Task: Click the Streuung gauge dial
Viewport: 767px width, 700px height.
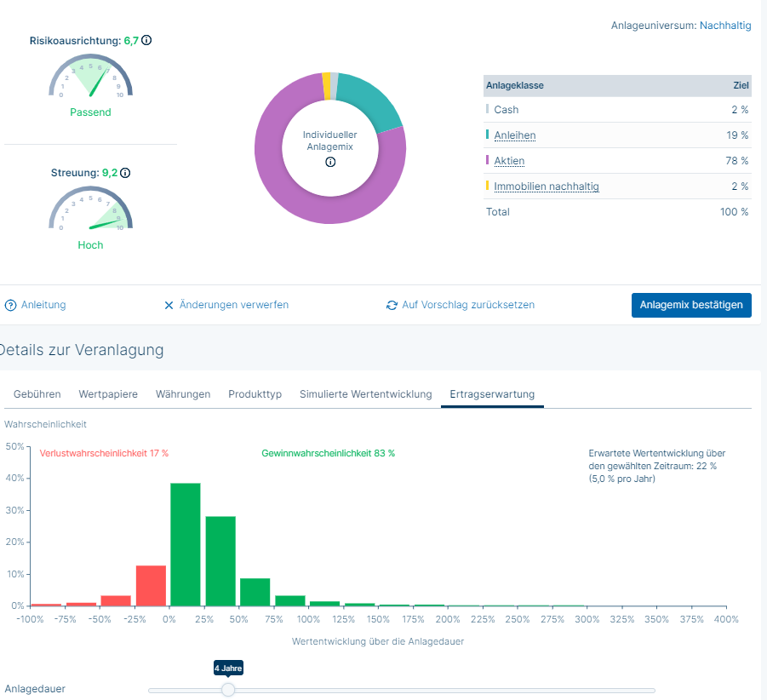Action: click(90, 211)
